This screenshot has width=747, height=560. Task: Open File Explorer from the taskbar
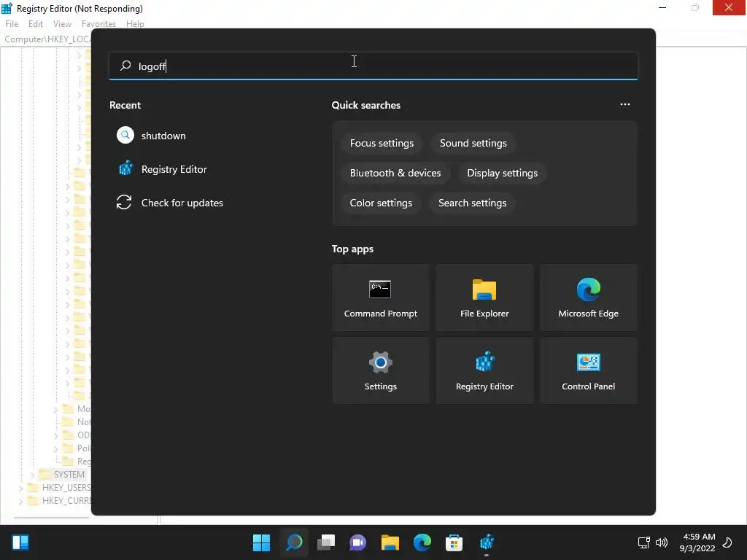[x=390, y=542]
